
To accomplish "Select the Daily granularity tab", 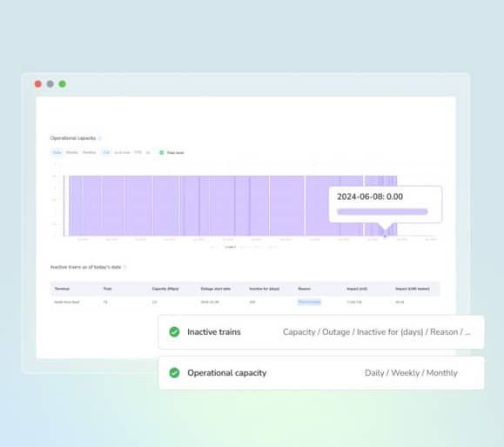I will point(57,152).
